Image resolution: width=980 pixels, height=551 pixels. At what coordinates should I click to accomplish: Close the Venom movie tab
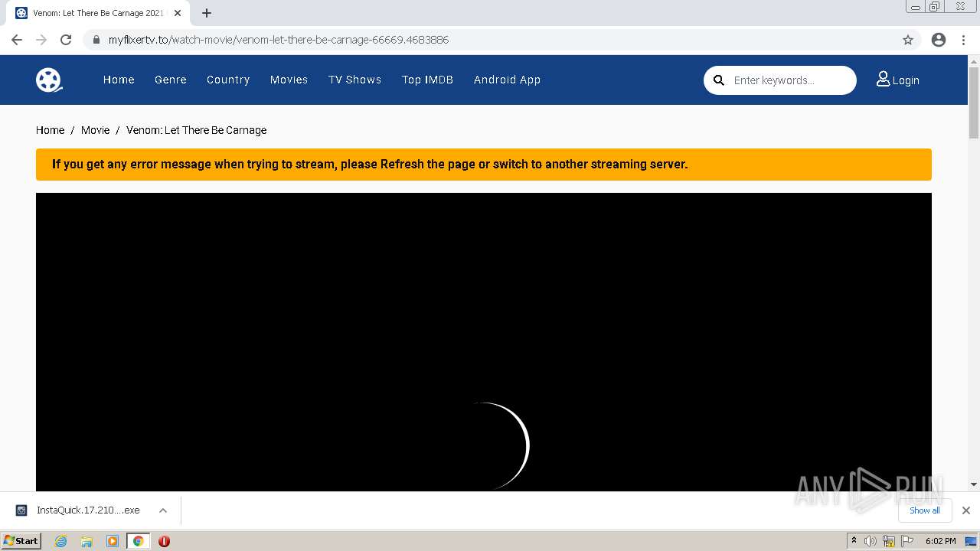tap(178, 13)
